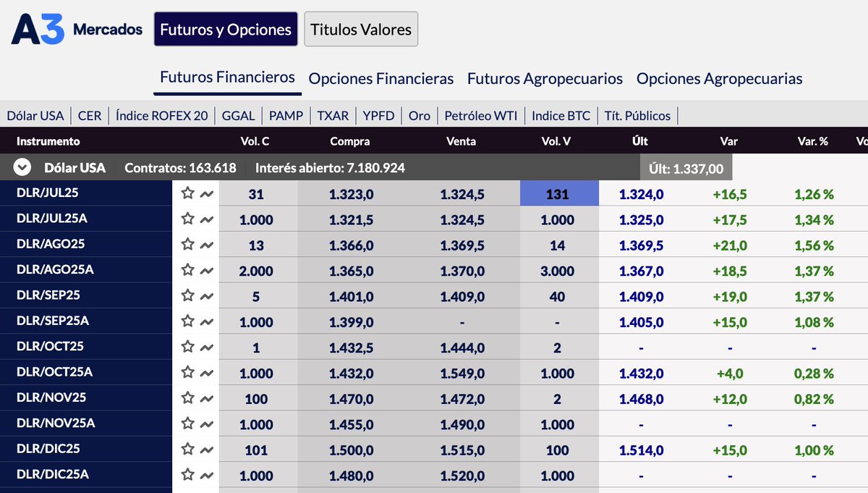
Task: Star the DLR/JUL25A instrument
Action: [x=188, y=219]
